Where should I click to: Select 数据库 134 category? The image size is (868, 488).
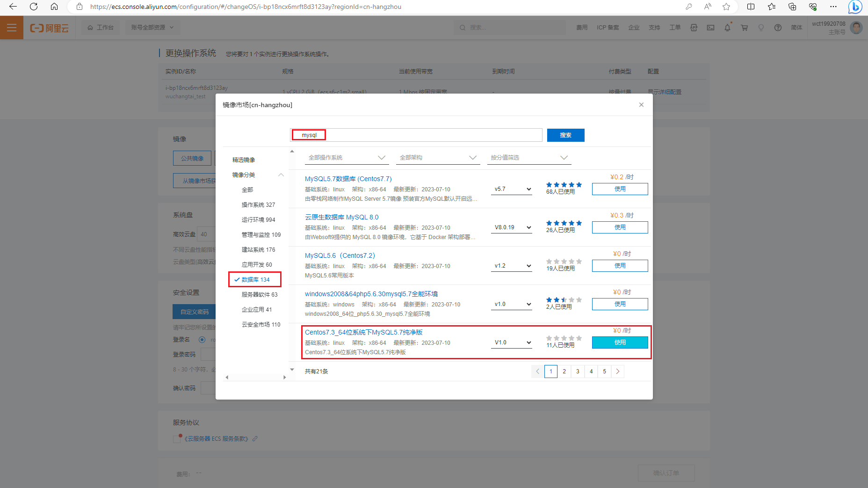pyautogui.click(x=255, y=280)
